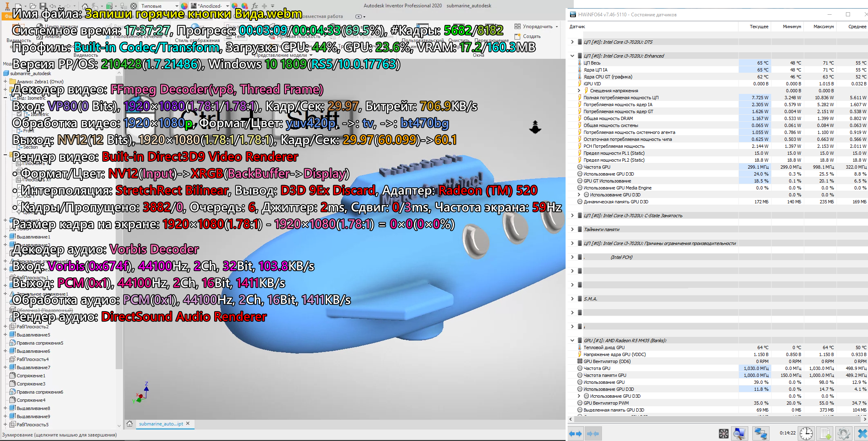868x441 pixels.
Task: Open the Типовые material dropdown
Action: click(x=177, y=6)
